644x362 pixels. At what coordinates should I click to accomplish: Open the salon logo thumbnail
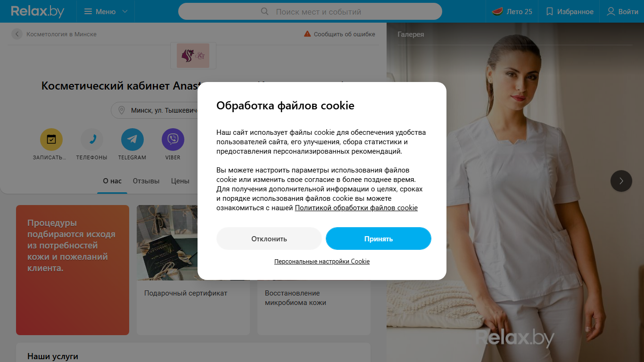tap(193, 56)
